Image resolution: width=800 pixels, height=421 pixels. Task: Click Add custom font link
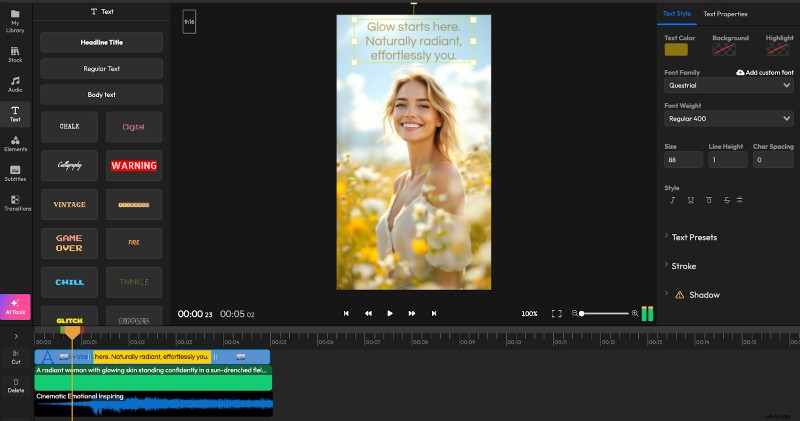point(765,73)
